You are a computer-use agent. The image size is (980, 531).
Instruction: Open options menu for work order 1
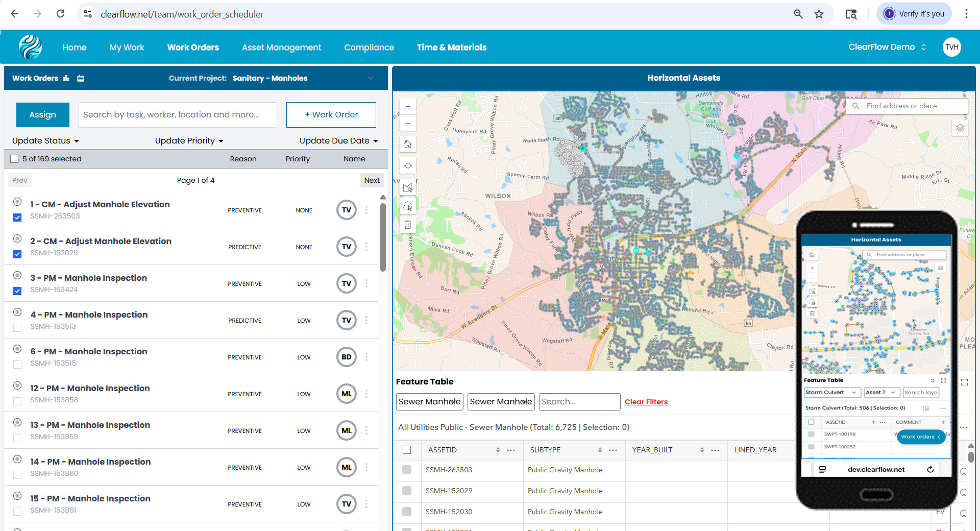366,210
